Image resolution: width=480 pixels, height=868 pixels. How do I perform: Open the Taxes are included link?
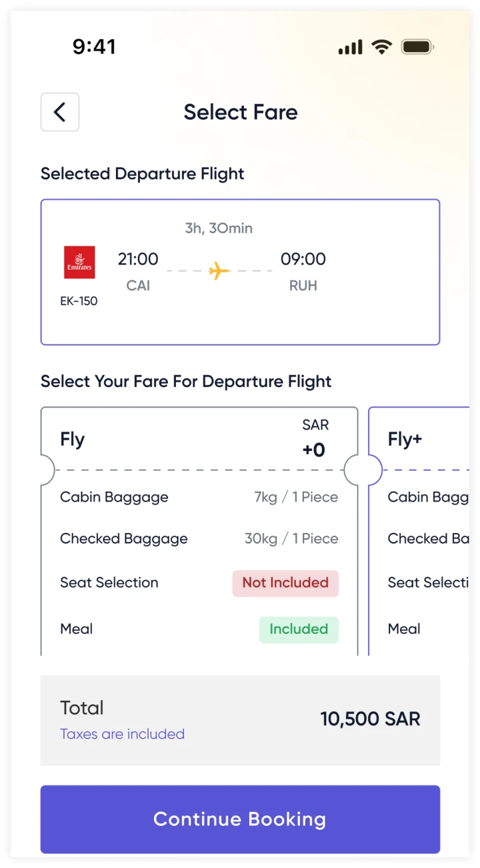(x=122, y=734)
